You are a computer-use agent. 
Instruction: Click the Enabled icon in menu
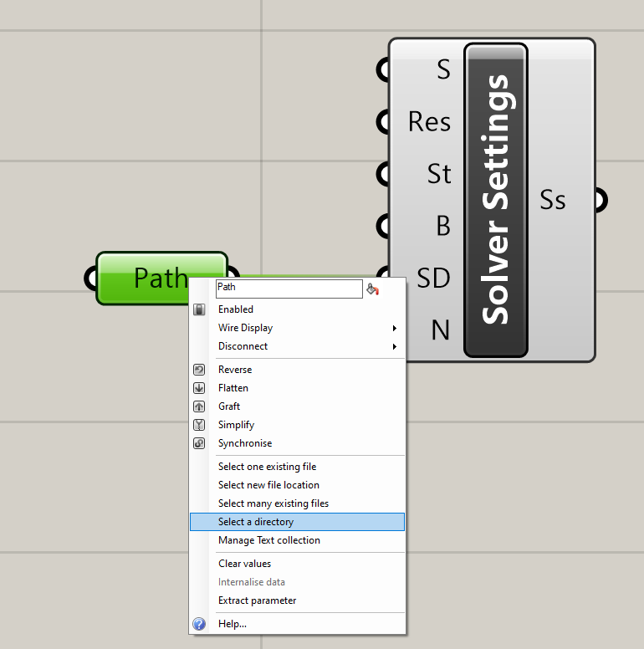[x=199, y=309]
